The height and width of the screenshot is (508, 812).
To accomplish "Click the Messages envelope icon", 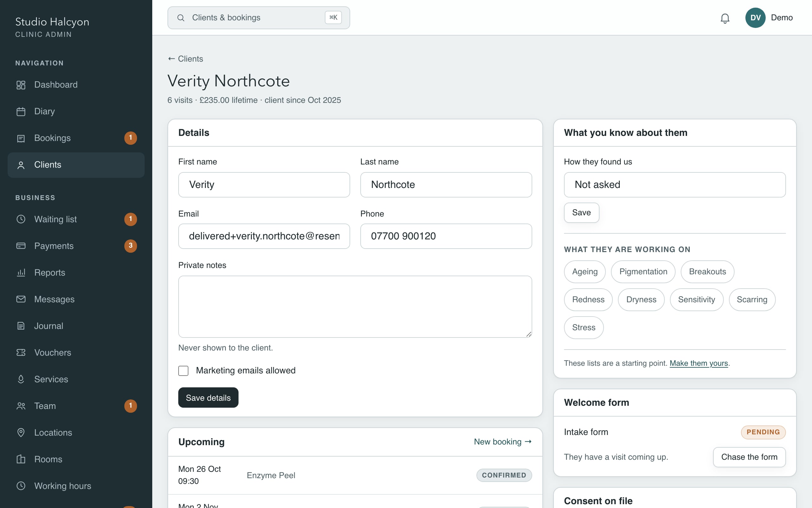I will click(21, 299).
